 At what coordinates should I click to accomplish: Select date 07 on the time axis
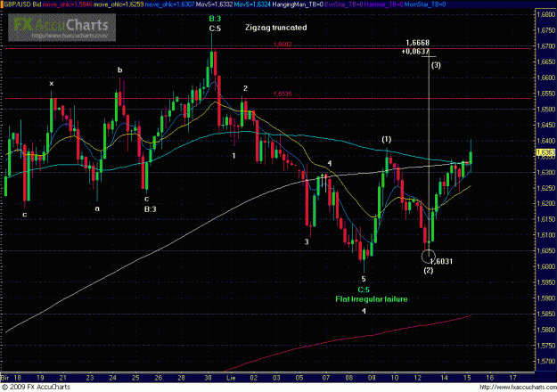tap(326, 378)
